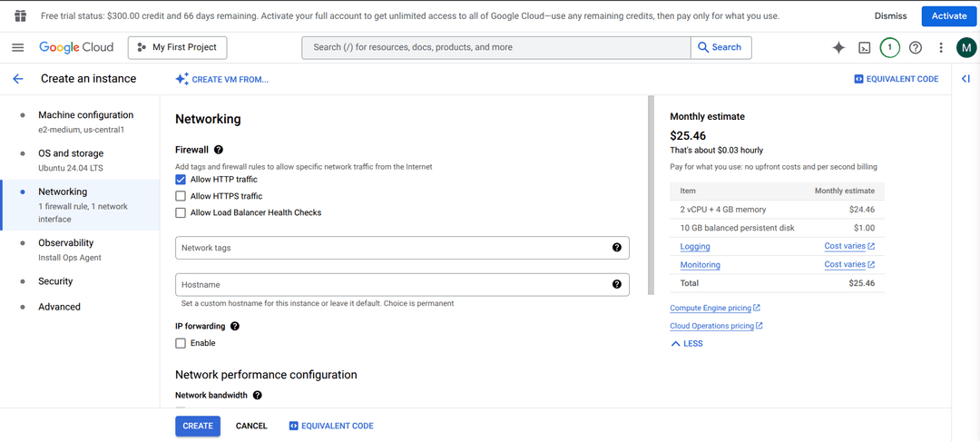
Task: Activate the full account button
Action: pyautogui.click(x=949, y=15)
